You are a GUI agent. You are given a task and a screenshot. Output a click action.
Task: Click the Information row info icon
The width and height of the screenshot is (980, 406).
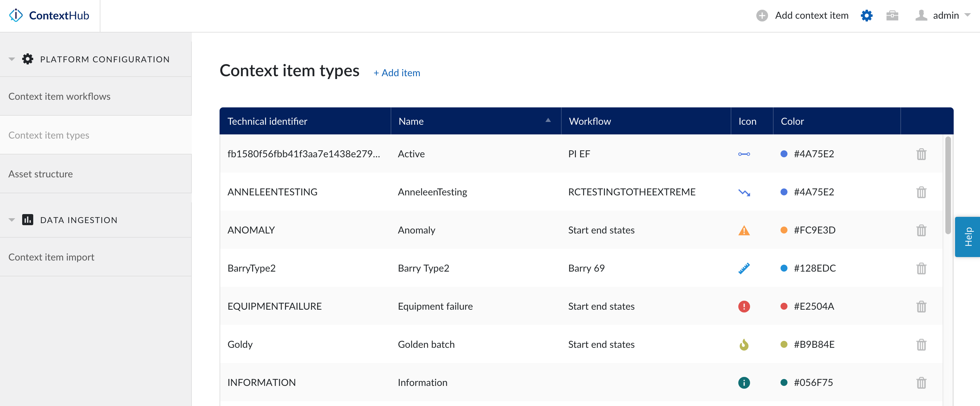pos(744,382)
